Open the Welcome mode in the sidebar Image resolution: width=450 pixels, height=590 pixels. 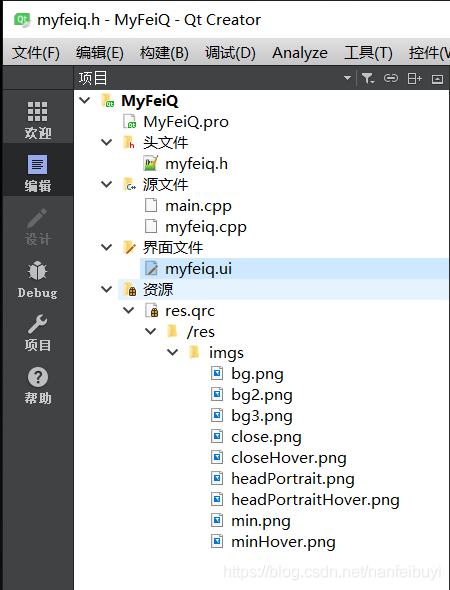click(38, 120)
